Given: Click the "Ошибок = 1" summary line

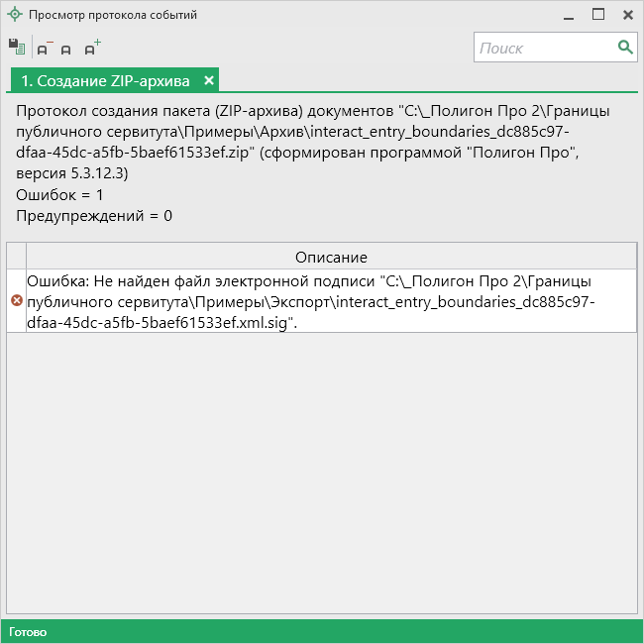Looking at the screenshot, I should [59, 194].
